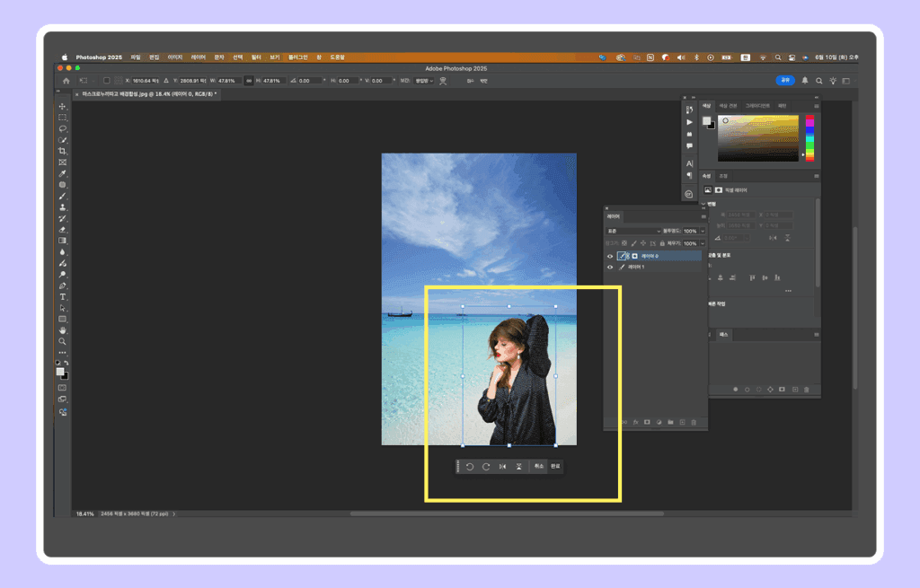920x588 pixels.
Task: Delete the layer with the trash icon
Action: click(694, 422)
